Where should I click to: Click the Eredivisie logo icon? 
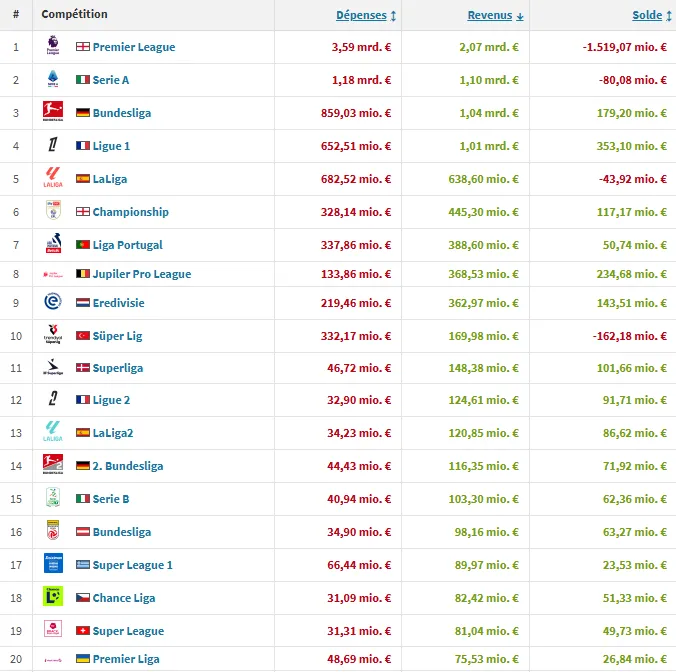[53, 302]
